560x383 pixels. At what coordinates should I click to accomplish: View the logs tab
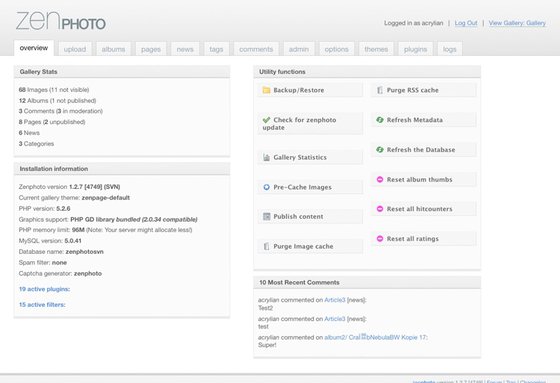[450, 49]
